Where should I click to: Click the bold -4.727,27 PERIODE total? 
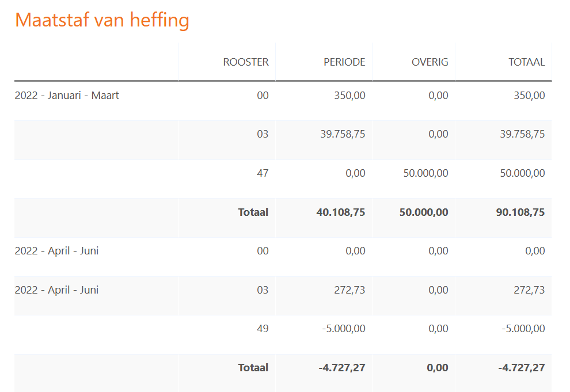pos(341,368)
